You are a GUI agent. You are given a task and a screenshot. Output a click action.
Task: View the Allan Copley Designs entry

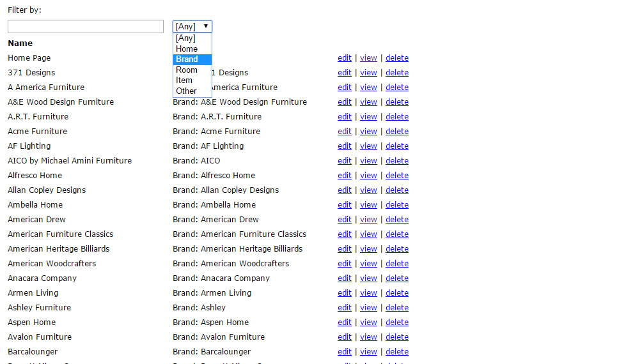(368, 190)
